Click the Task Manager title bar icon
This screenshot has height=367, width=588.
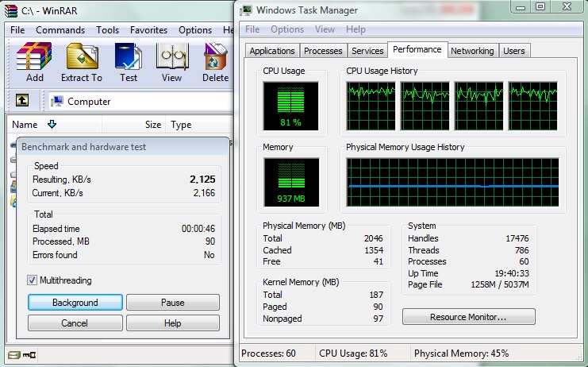pos(246,10)
